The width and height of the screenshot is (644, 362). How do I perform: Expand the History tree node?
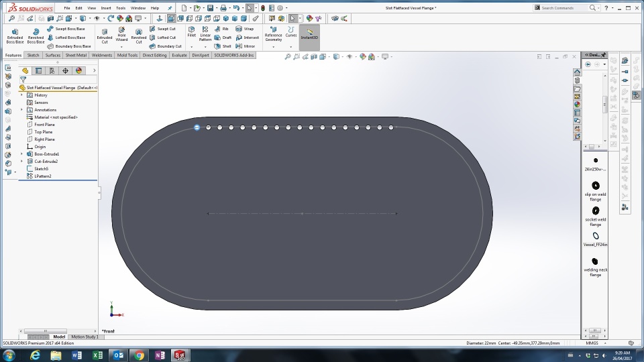(x=21, y=95)
